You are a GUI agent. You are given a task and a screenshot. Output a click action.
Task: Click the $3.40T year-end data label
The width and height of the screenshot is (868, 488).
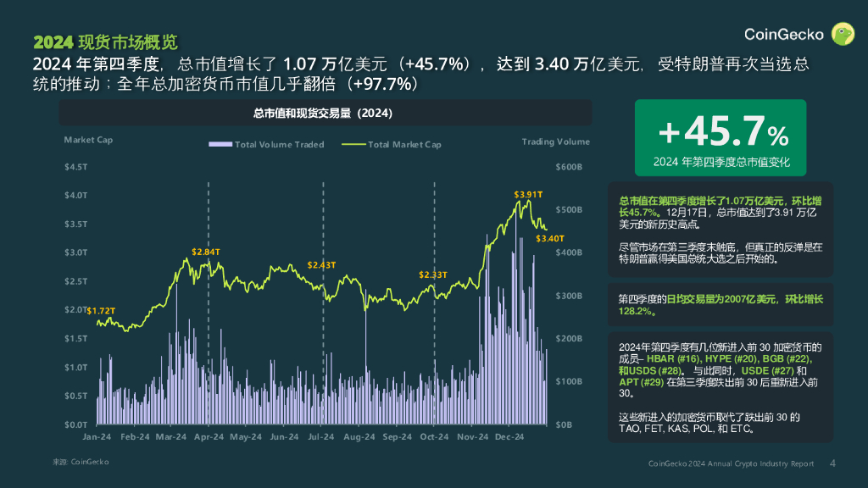549,238
